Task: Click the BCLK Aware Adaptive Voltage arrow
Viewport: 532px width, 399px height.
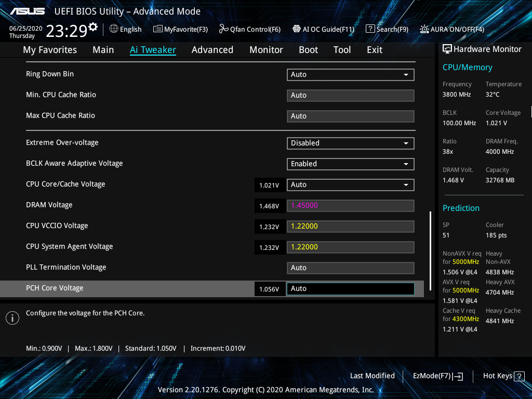Action: [406, 164]
